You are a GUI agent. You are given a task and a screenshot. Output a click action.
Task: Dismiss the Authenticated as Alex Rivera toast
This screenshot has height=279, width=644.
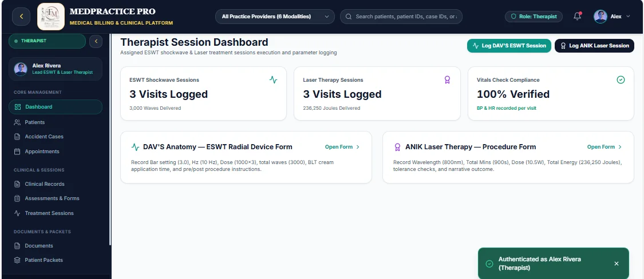click(x=616, y=264)
